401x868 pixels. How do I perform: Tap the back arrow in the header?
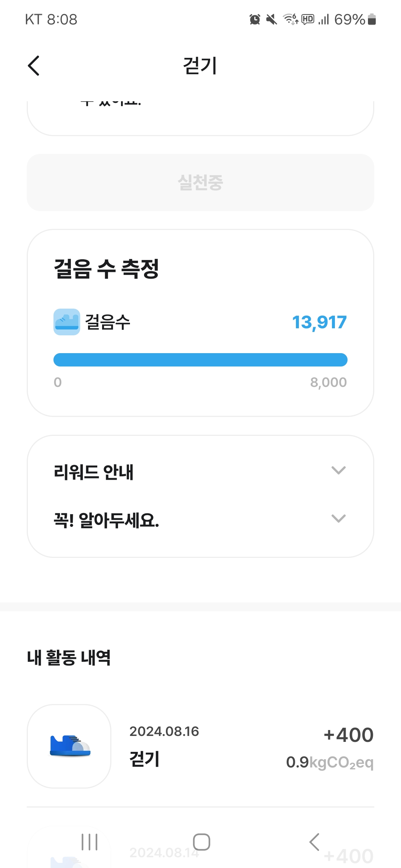(x=34, y=66)
